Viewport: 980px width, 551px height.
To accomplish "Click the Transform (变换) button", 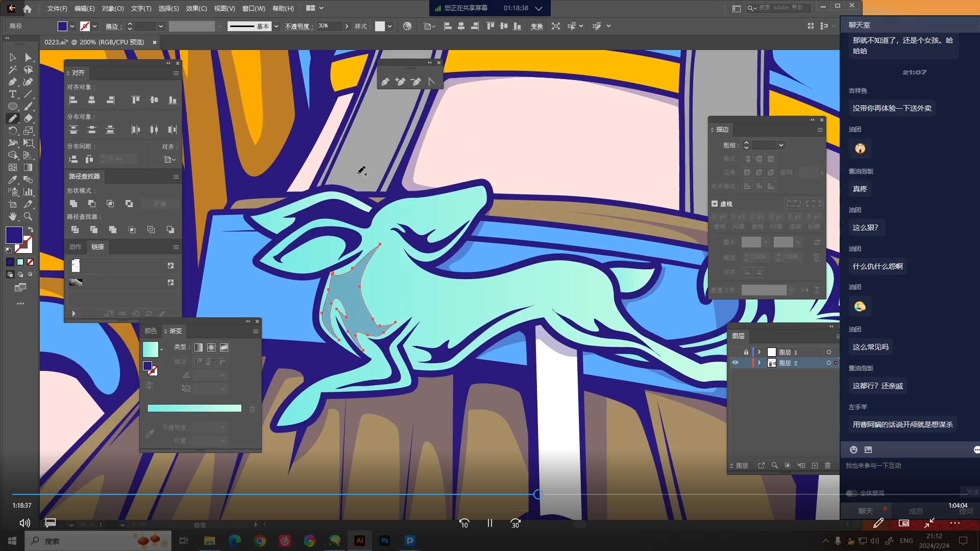I will point(536,27).
